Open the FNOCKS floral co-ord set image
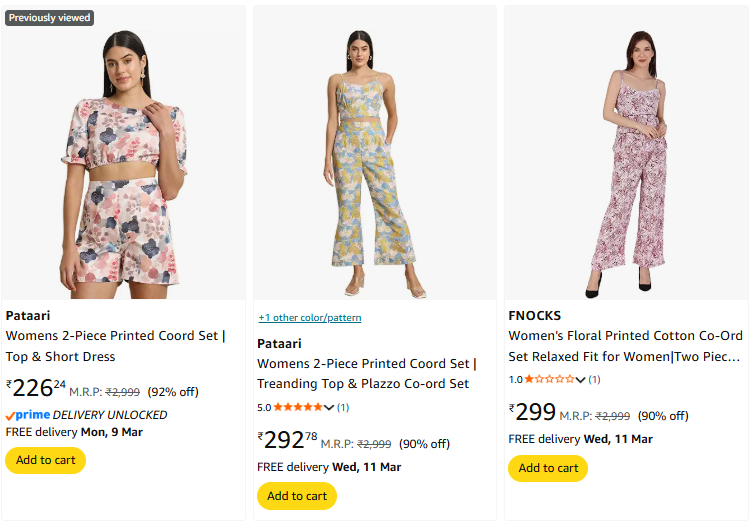This screenshot has height=521, width=755. (625, 162)
